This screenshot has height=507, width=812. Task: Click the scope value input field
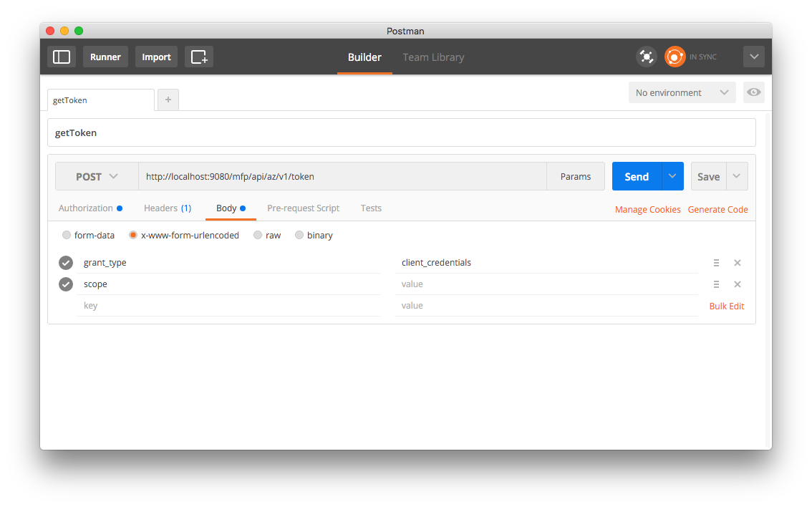546,284
